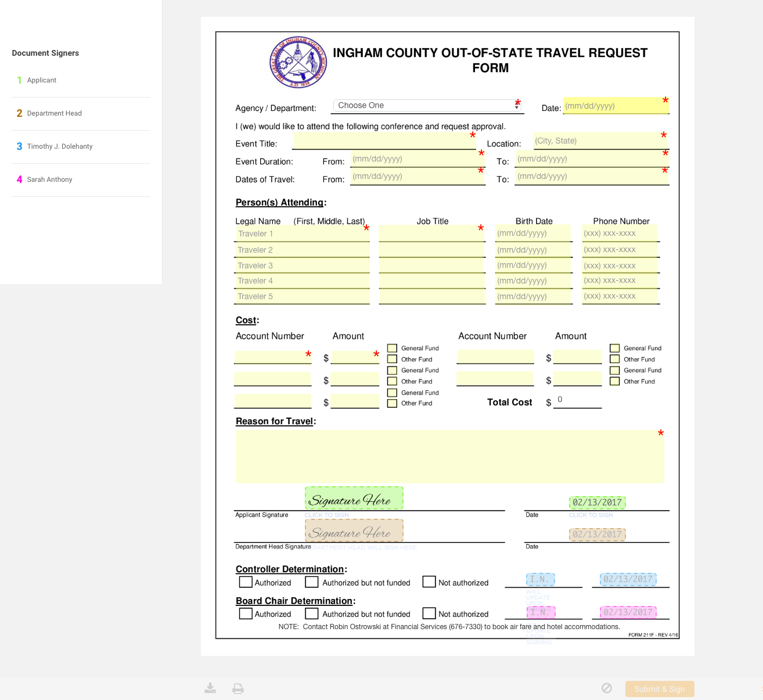Click the Reason for Travel text area

tap(449, 457)
